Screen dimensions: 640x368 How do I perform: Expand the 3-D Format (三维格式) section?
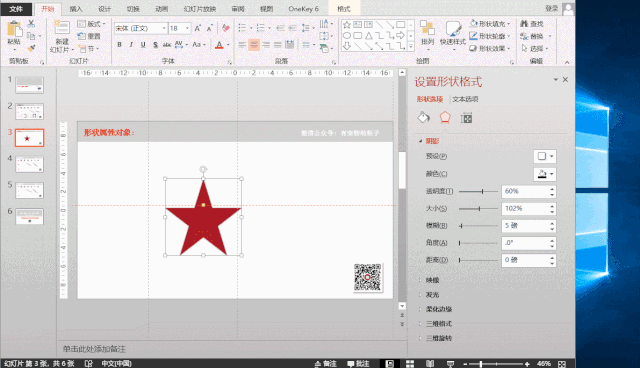[x=420, y=324]
